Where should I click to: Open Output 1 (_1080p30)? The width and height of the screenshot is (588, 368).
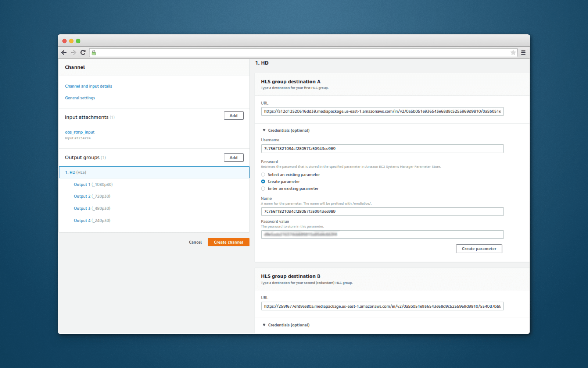[x=93, y=184]
